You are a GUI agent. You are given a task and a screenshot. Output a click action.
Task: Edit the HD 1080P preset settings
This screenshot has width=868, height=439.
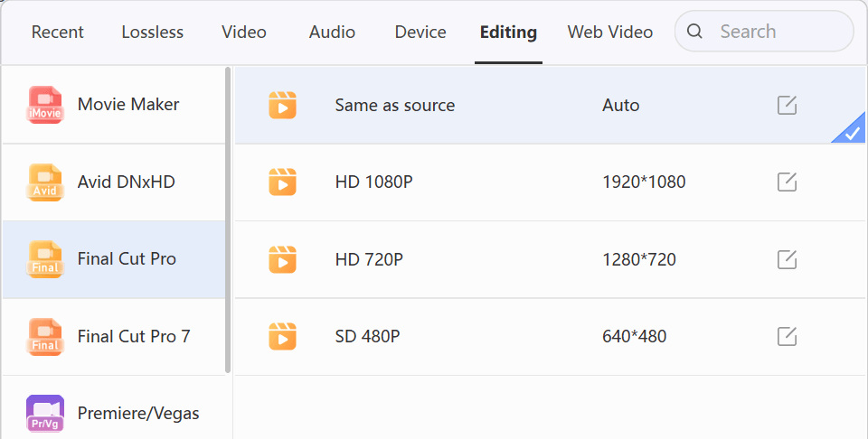(x=788, y=182)
